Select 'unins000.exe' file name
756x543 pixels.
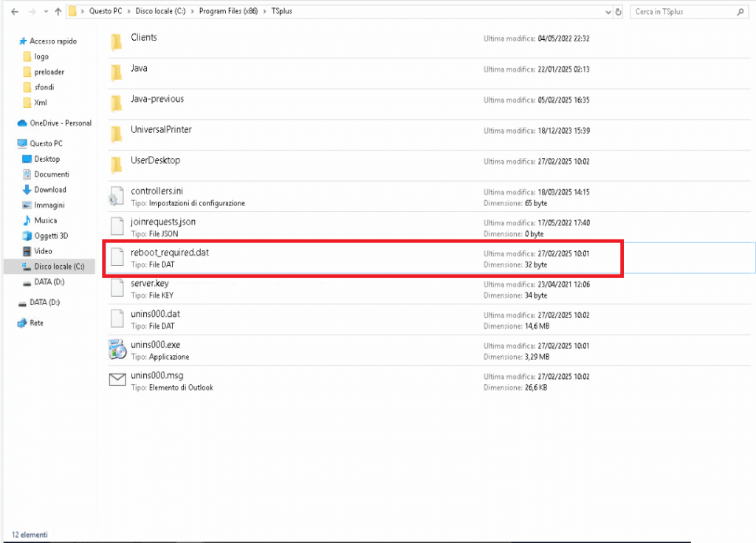point(155,344)
